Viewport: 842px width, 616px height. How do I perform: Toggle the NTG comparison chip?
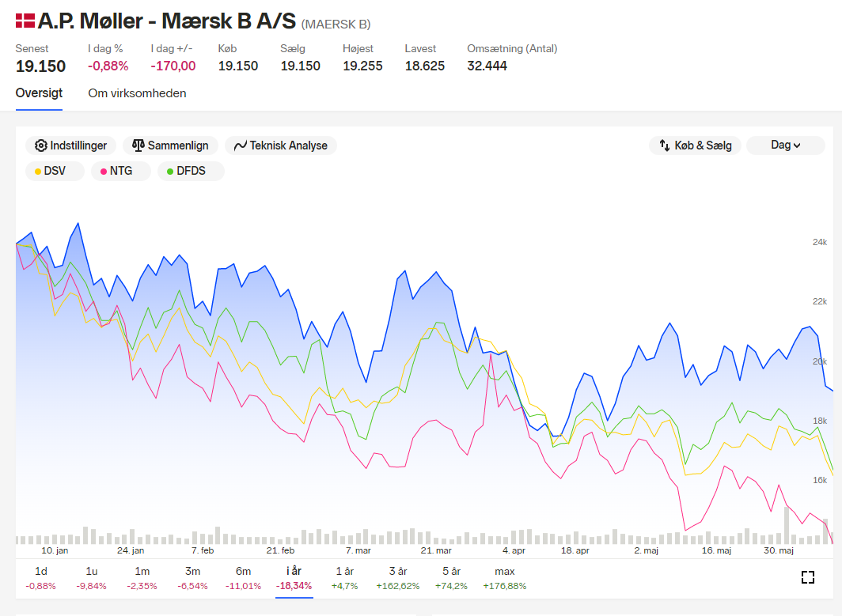click(x=121, y=171)
